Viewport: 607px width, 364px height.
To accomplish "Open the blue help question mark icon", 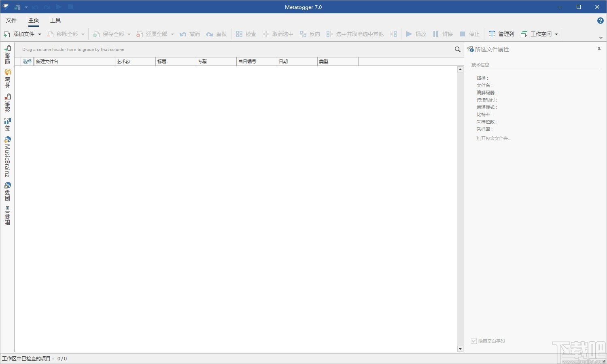I will point(601,21).
